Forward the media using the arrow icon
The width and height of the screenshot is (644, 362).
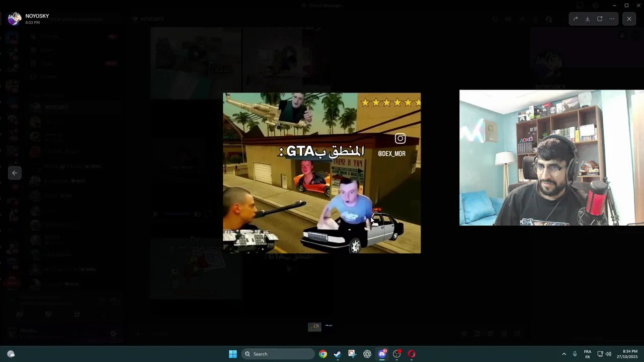coord(576,19)
